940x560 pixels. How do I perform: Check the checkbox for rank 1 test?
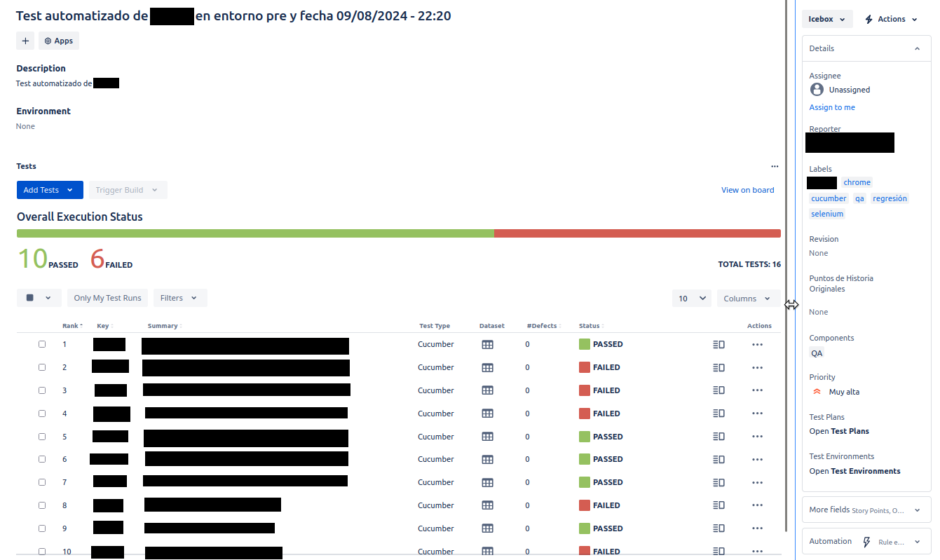(x=42, y=344)
